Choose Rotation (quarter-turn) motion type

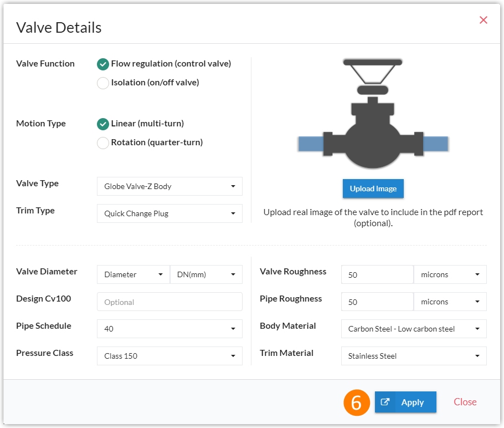[102, 142]
